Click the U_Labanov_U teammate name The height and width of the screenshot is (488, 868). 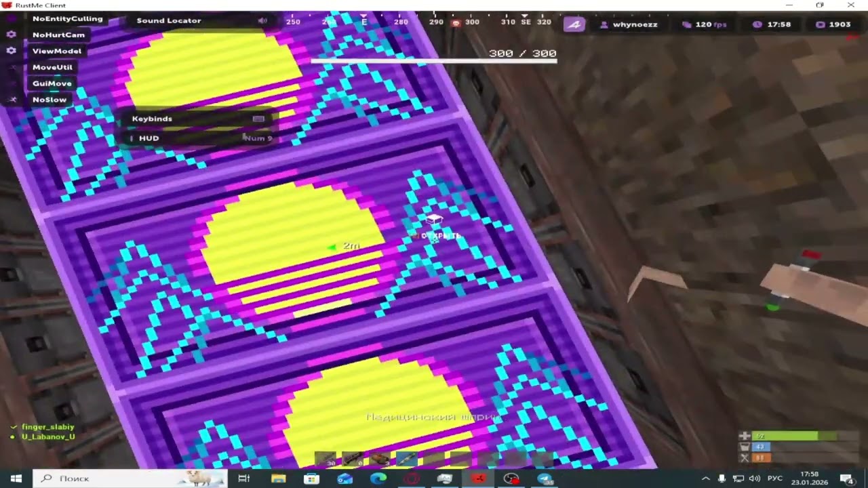[48, 436]
